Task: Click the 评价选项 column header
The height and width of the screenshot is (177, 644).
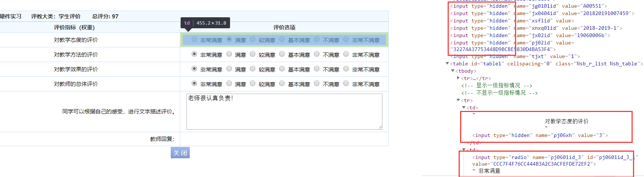Action: [x=284, y=27]
